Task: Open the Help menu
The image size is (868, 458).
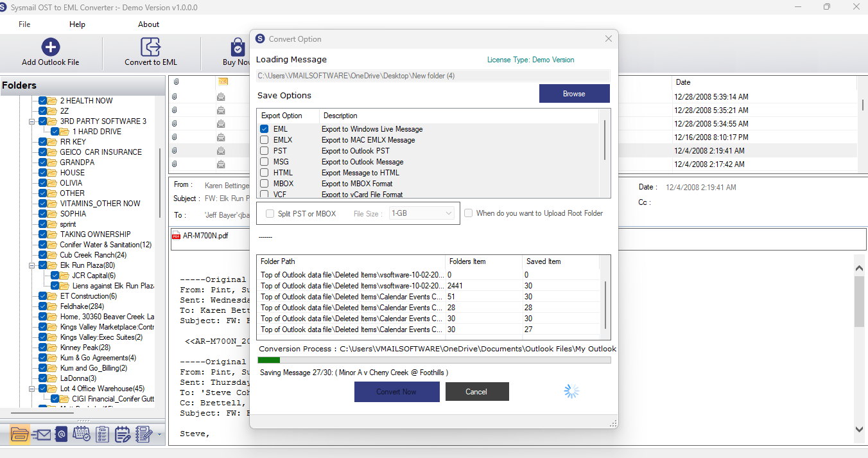Action: pyautogui.click(x=77, y=24)
